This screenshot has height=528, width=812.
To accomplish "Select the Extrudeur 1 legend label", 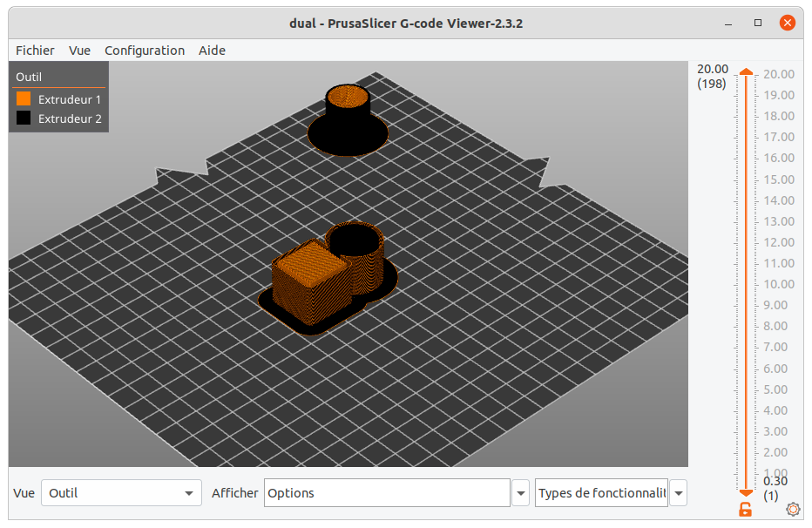I will [70, 99].
